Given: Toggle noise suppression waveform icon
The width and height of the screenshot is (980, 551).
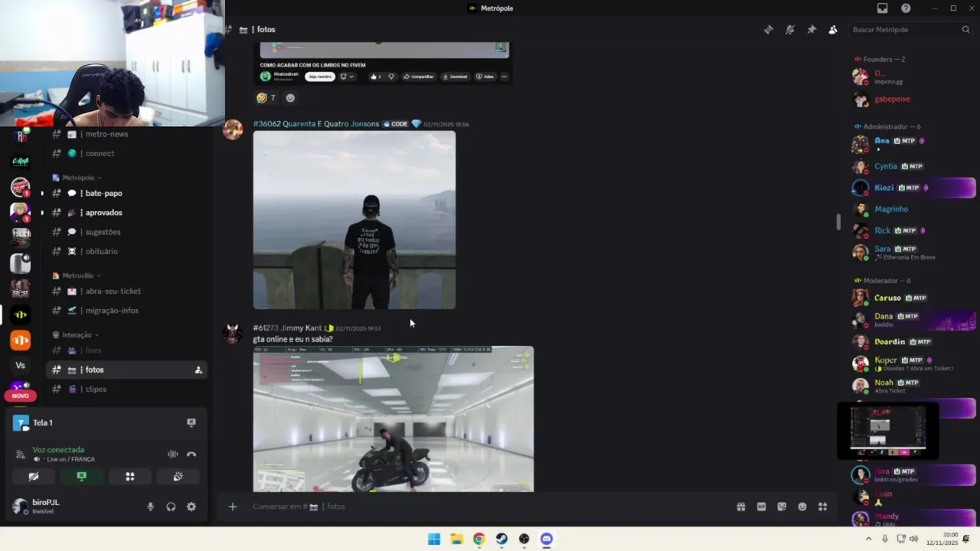Looking at the screenshot, I should point(173,455).
